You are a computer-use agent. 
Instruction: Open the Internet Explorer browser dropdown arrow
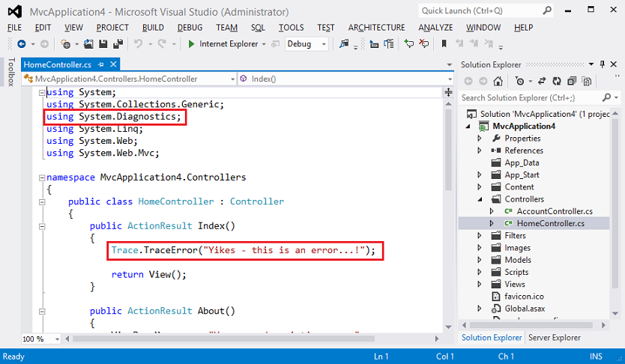(264, 44)
